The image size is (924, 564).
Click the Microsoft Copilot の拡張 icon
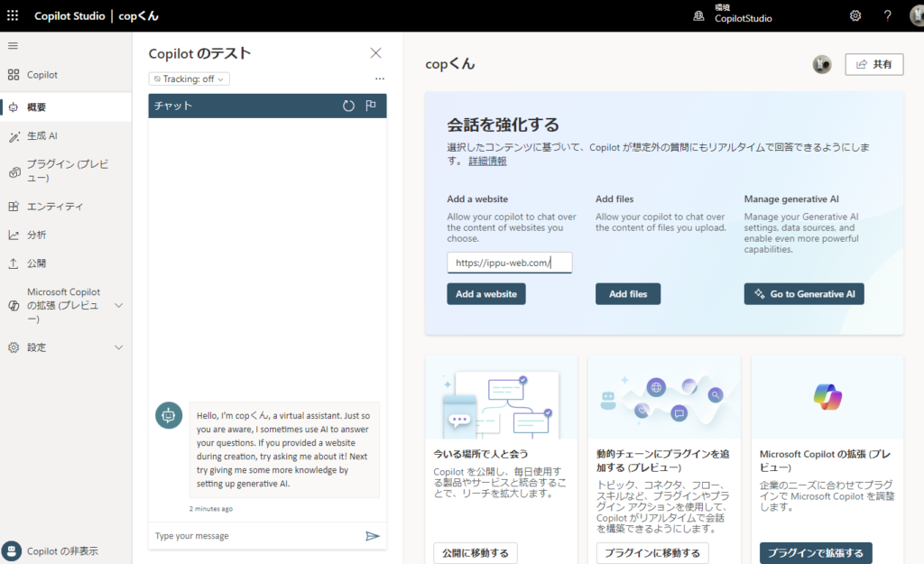pyautogui.click(x=14, y=305)
